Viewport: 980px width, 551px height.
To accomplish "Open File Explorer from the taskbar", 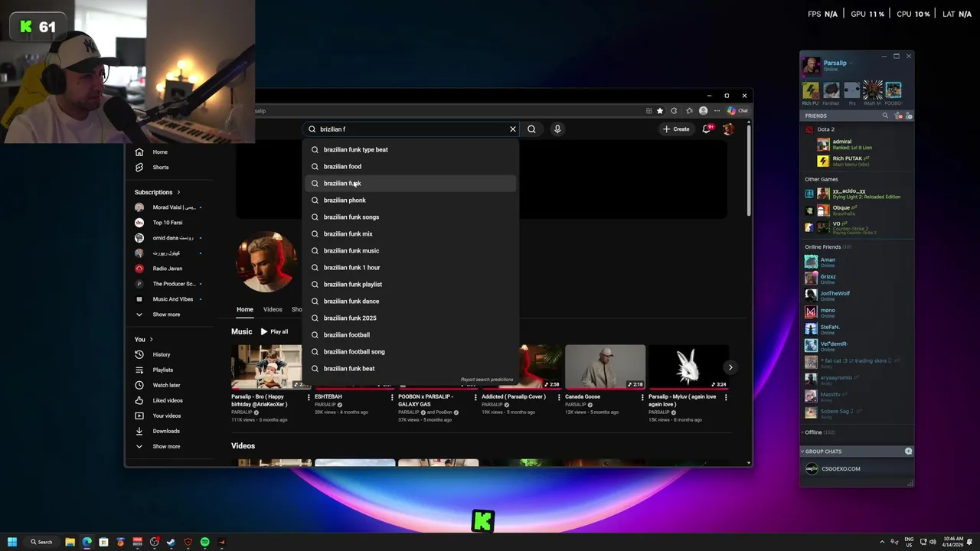I will point(70,542).
